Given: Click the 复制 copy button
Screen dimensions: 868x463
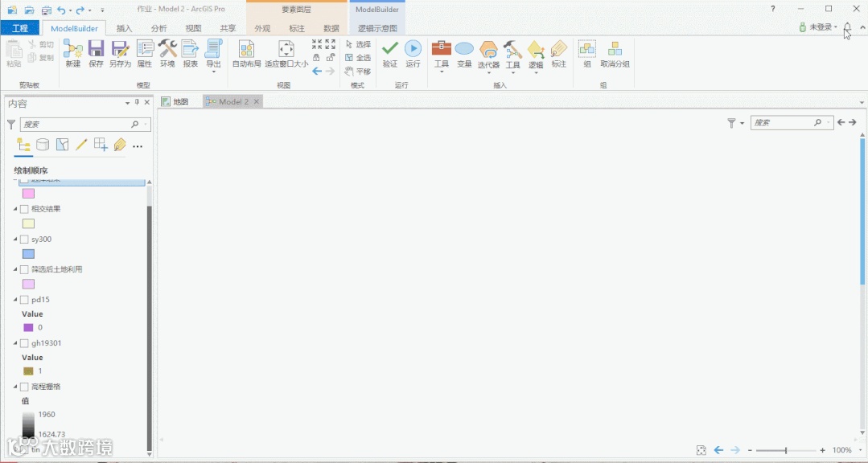Looking at the screenshot, I should click(x=41, y=58).
